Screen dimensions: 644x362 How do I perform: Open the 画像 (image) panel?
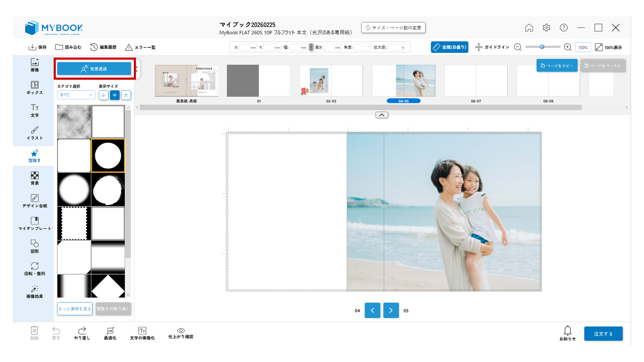34,65
